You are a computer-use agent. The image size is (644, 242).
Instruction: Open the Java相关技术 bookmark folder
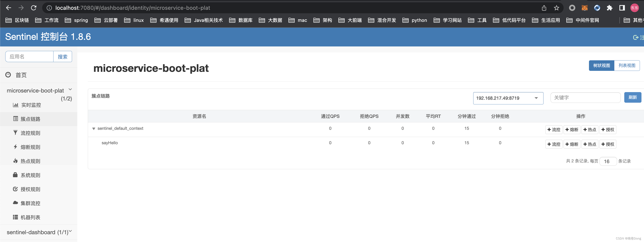pos(204,20)
